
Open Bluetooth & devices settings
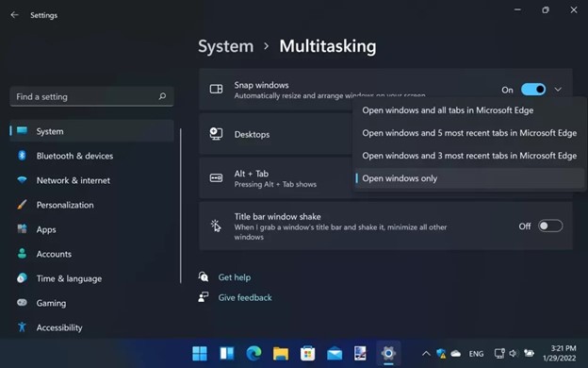(x=91, y=156)
